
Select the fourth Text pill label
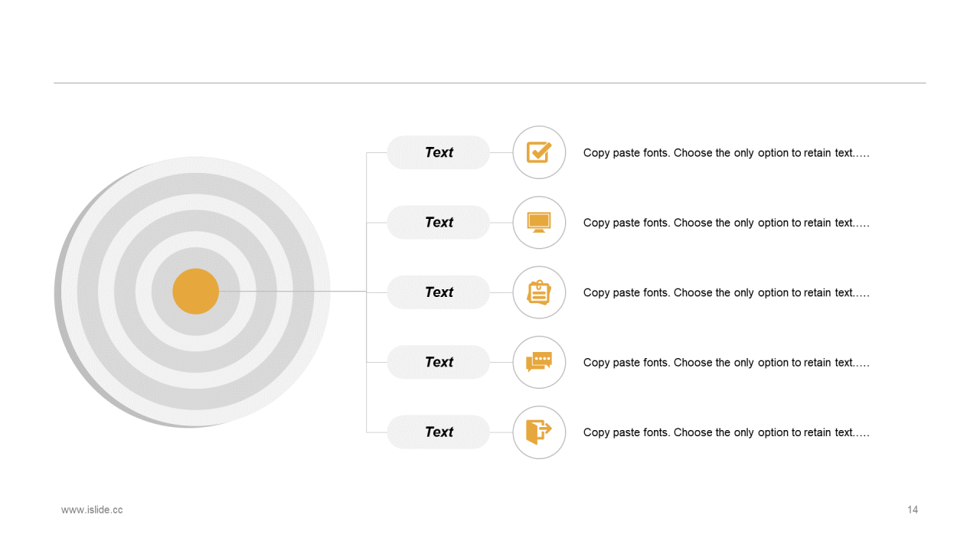(438, 362)
